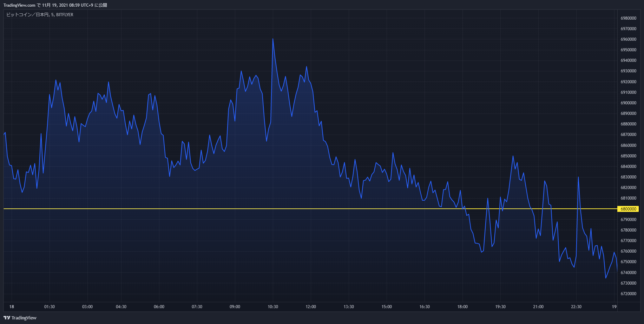Click the 18:00 time axis label
Image resolution: width=644 pixels, height=324 pixels.
[462, 307]
